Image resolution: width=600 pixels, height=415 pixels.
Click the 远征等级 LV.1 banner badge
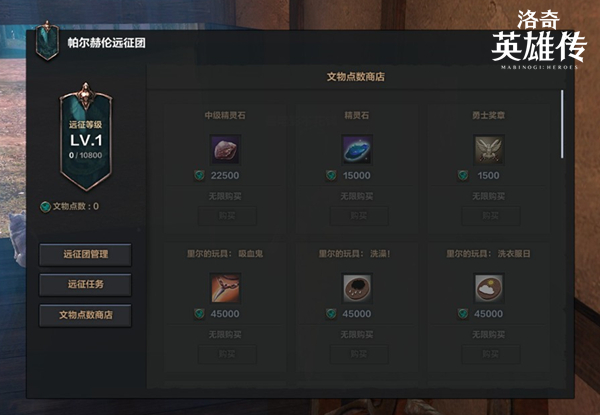[86, 137]
